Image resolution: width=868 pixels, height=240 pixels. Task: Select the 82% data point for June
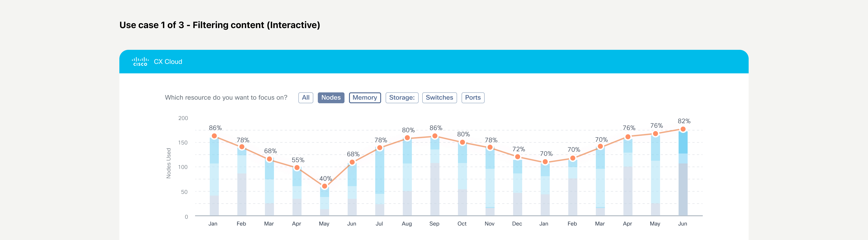pos(683,129)
